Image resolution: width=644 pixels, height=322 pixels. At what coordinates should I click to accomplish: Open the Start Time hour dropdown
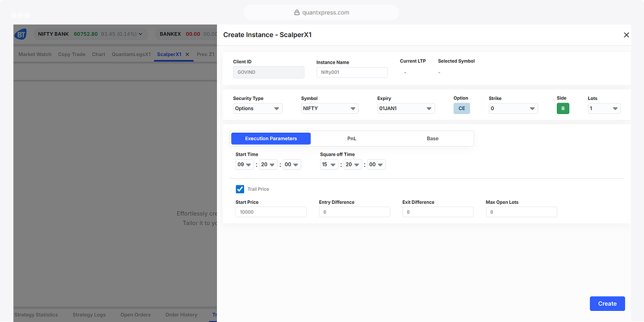click(x=245, y=165)
